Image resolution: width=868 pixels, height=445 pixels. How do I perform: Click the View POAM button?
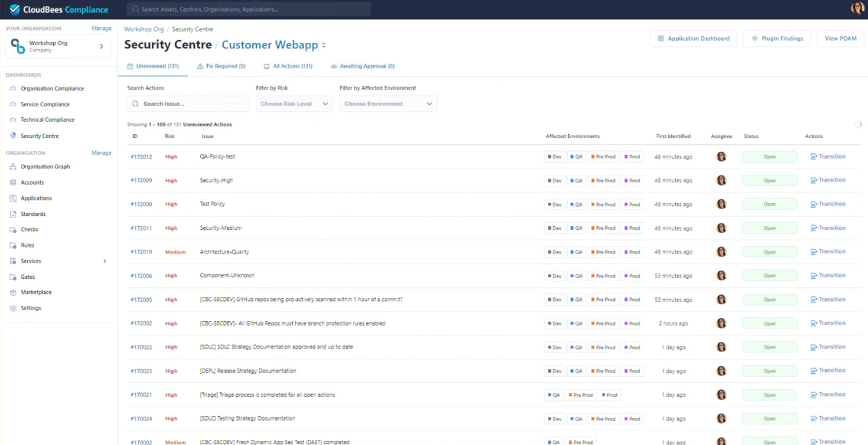click(841, 39)
